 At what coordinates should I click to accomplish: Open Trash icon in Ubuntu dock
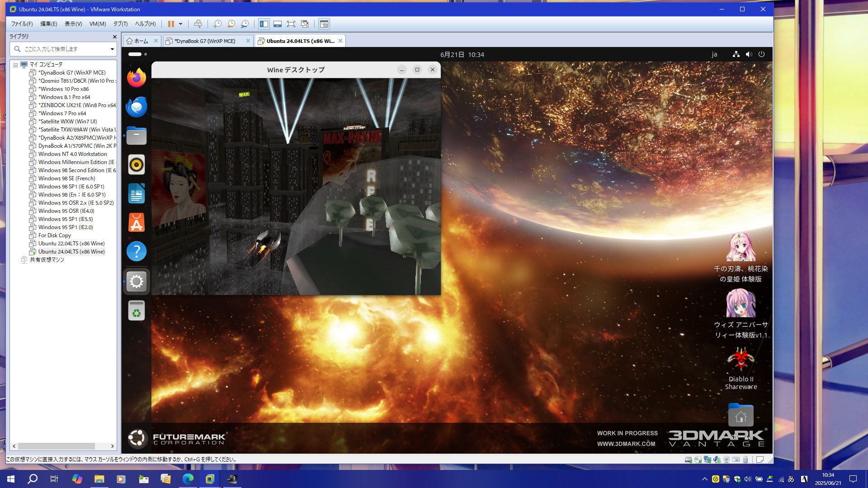[137, 311]
